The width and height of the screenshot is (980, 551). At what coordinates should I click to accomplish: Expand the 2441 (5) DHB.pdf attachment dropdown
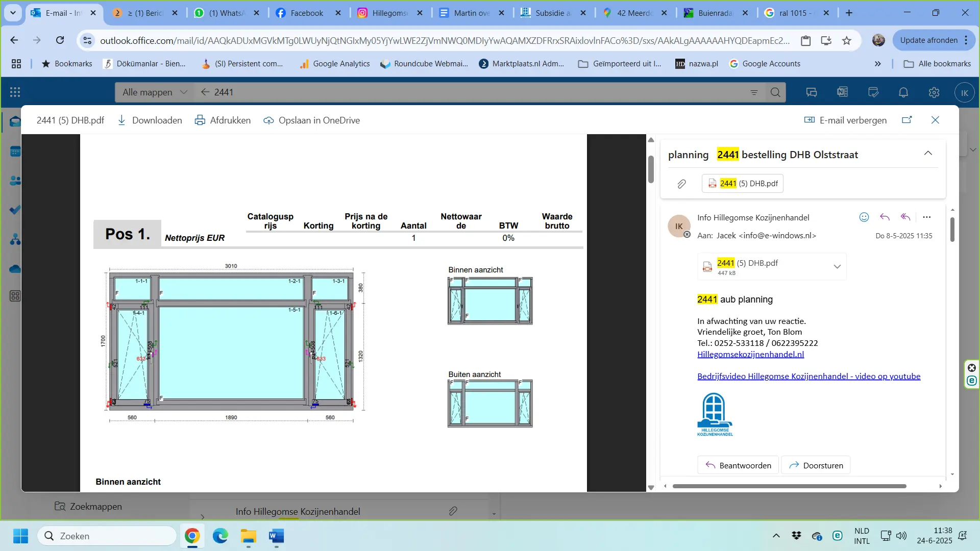[837, 267]
